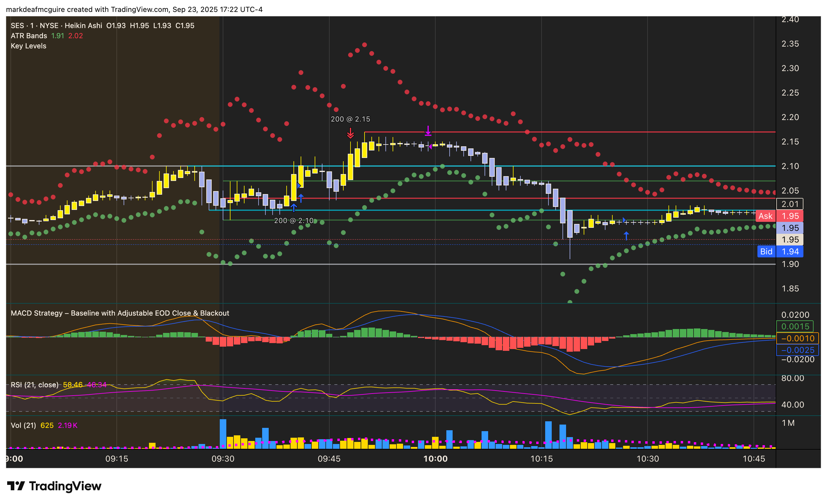Select the ATR Bands indicator legend
This screenshot has width=827, height=504.
coord(29,36)
